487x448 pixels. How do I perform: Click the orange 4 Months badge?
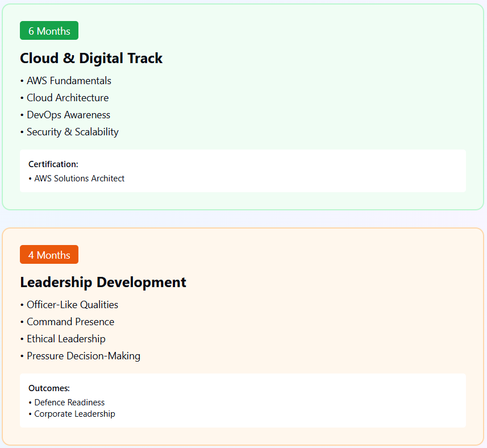(49, 255)
